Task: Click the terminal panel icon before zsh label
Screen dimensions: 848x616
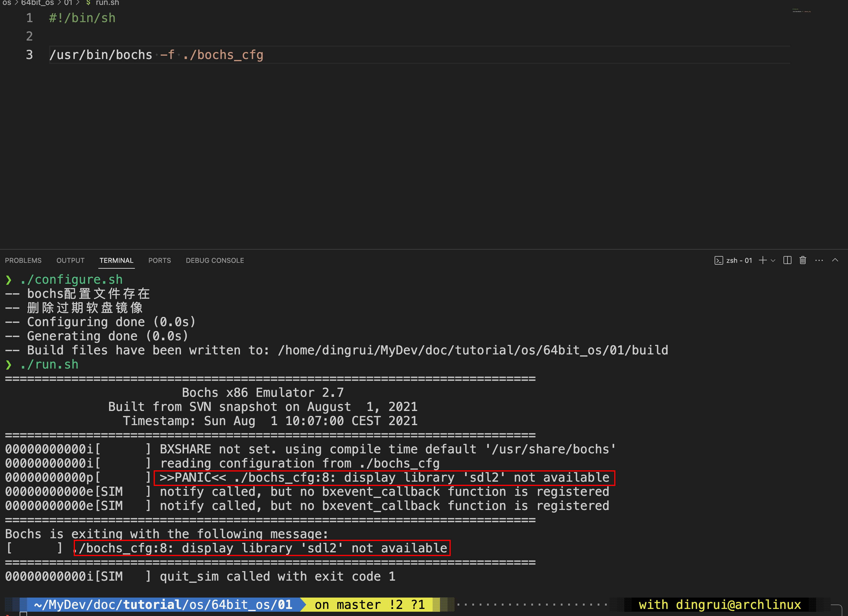Action: pos(719,260)
